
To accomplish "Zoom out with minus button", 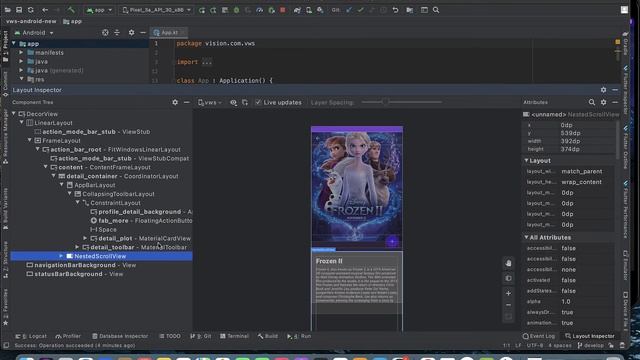I will coord(508,305).
